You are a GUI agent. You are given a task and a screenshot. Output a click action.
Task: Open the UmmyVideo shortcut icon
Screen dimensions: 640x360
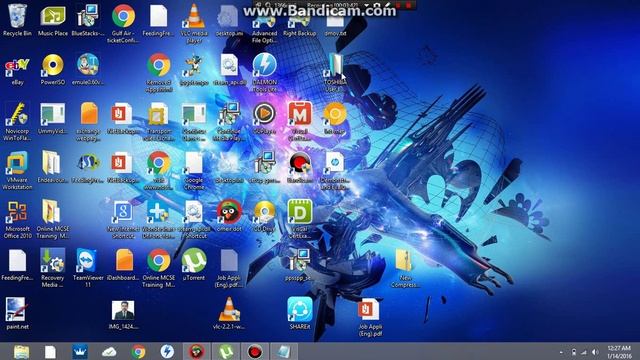[53, 114]
